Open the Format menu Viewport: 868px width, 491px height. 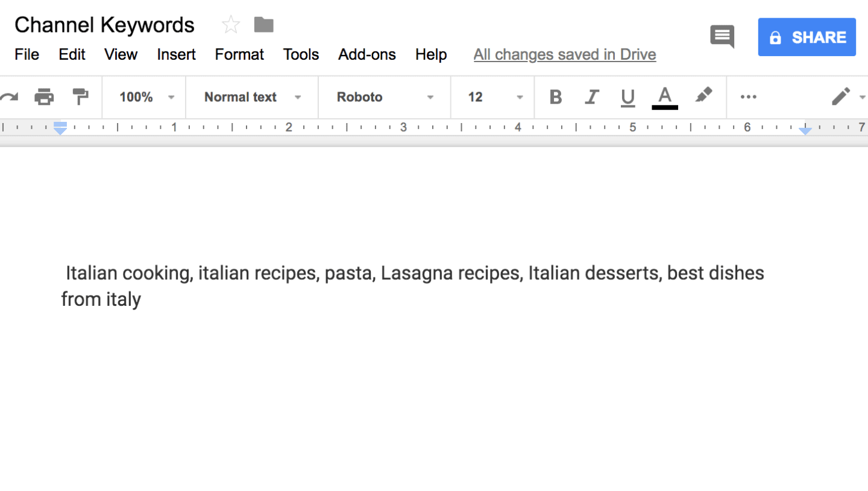[x=239, y=54]
